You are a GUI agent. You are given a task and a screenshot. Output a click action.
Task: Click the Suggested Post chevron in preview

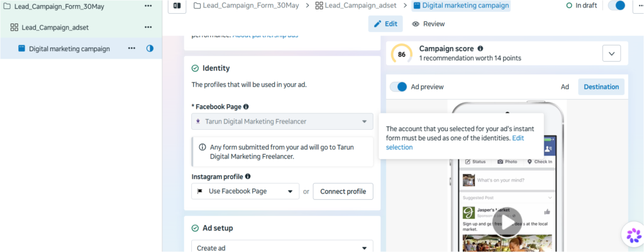coord(550,198)
